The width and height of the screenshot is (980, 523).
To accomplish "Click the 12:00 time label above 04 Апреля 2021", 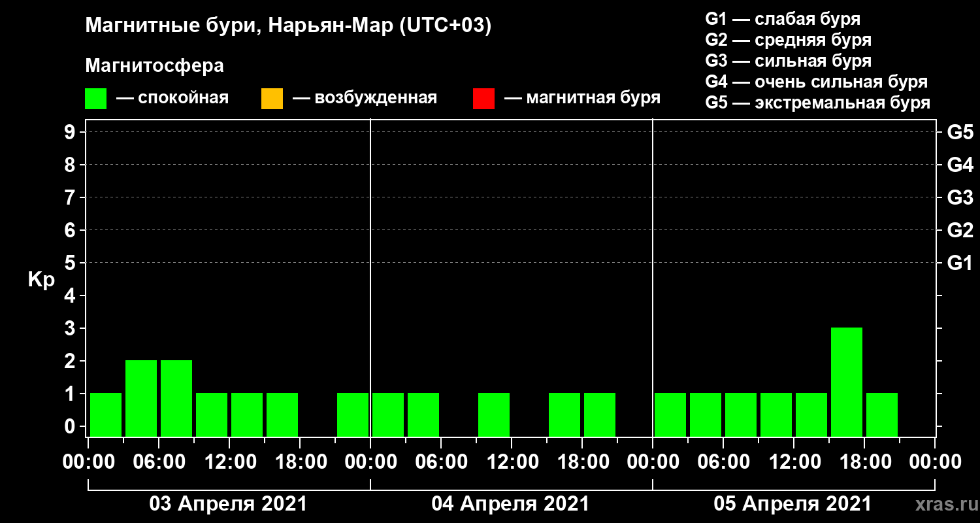I will (x=512, y=462).
